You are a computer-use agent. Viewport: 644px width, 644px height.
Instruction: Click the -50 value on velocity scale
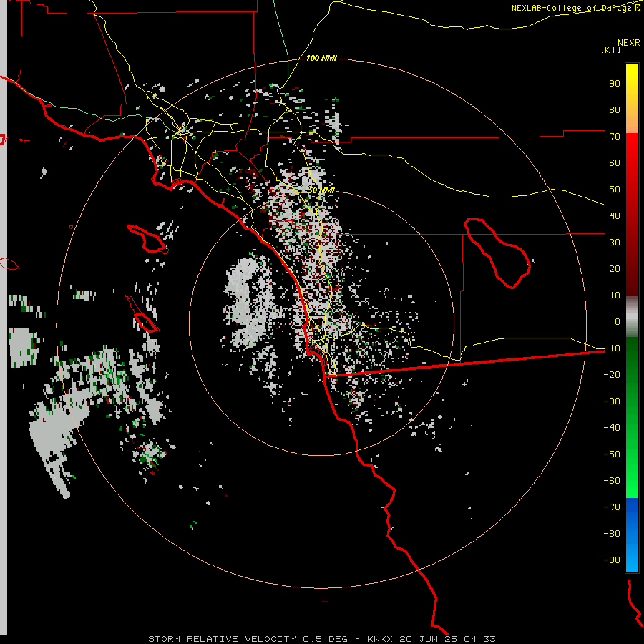[x=612, y=454]
